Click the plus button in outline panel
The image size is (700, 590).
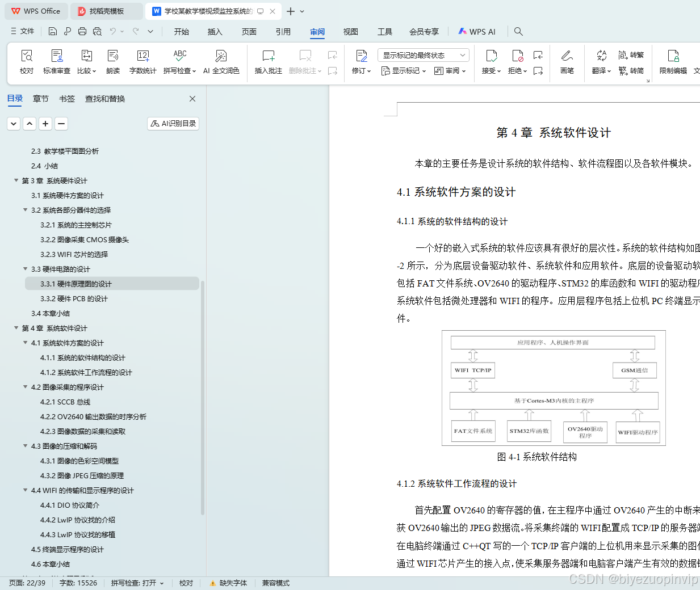[x=45, y=123]
